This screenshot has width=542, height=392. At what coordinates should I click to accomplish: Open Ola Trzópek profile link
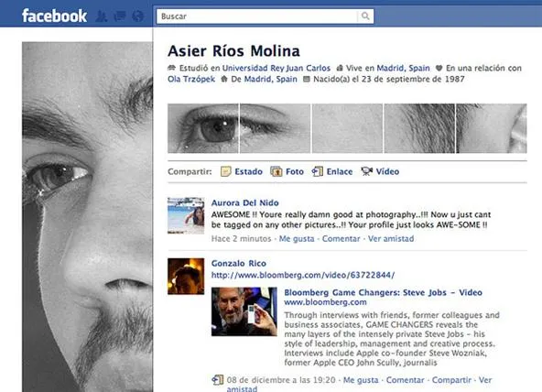(x=191, y=79)
